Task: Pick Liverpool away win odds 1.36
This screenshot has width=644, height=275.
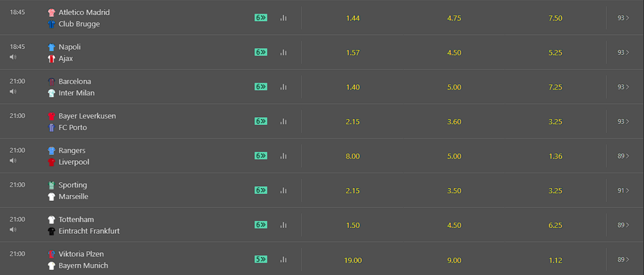Action: 555,156
